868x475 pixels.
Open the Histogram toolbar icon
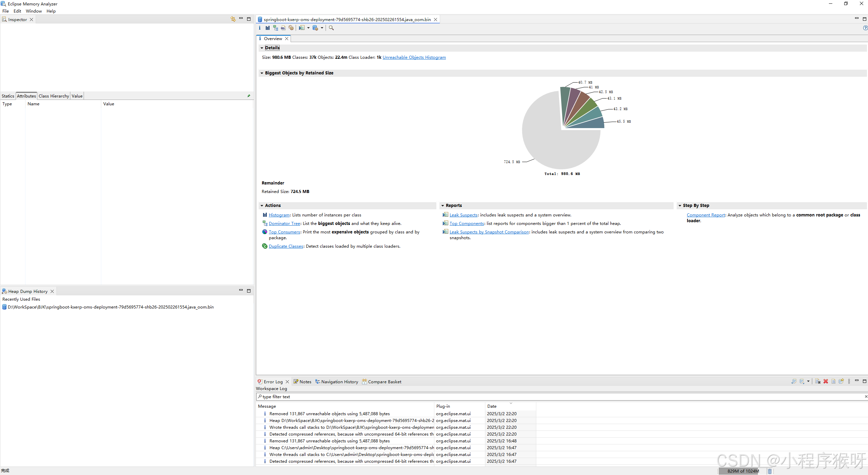(267, 28)
